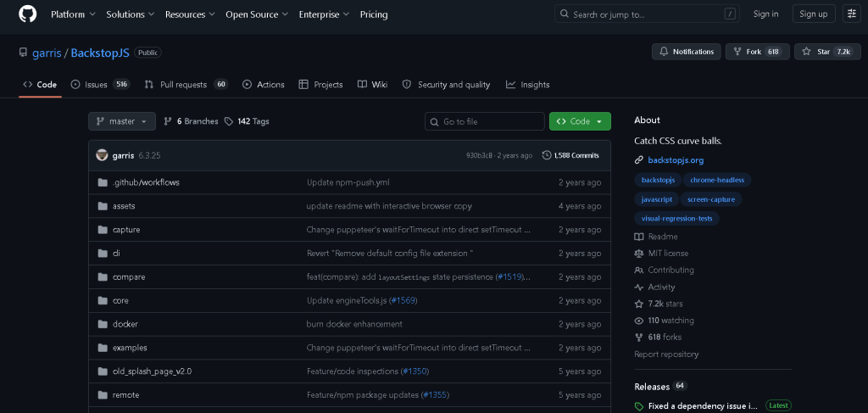The width and height of the screenshot is (868, 413).
Task: View the 6 Branches link
Action: pyautogui.click(x=191, y=121)
